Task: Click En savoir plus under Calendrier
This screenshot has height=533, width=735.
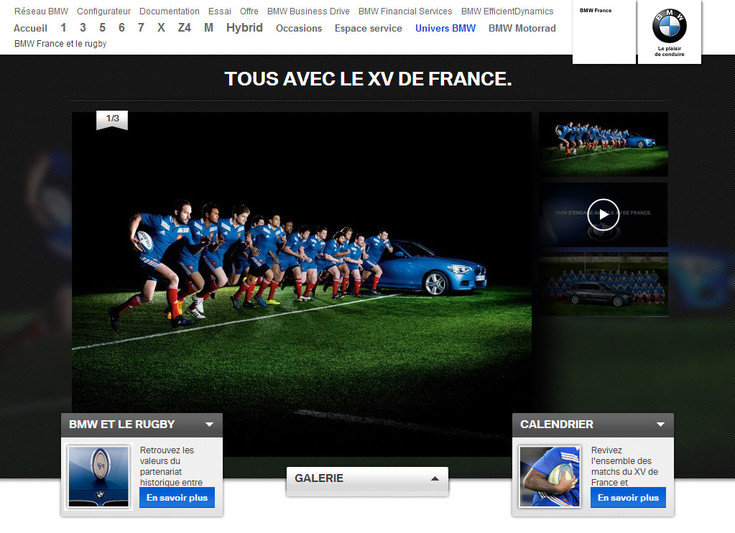Action: tap(628, 497)
